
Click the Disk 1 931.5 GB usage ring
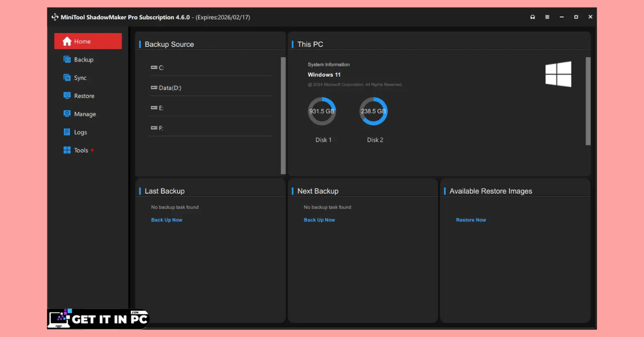322,111
